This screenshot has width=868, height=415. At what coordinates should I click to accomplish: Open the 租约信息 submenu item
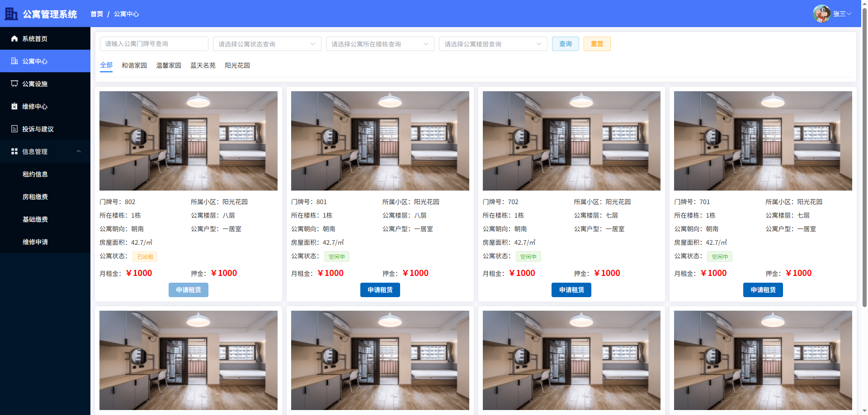(x=45, y=174)
